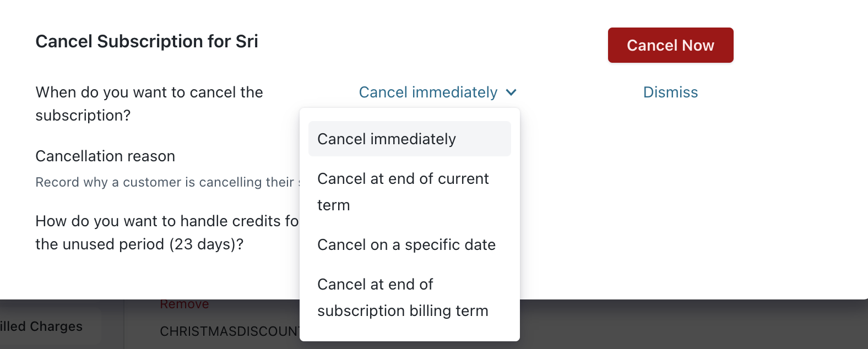Click the chevron arrow beside Cancel immediately
The image size is (868, 349).
[511, 92]
